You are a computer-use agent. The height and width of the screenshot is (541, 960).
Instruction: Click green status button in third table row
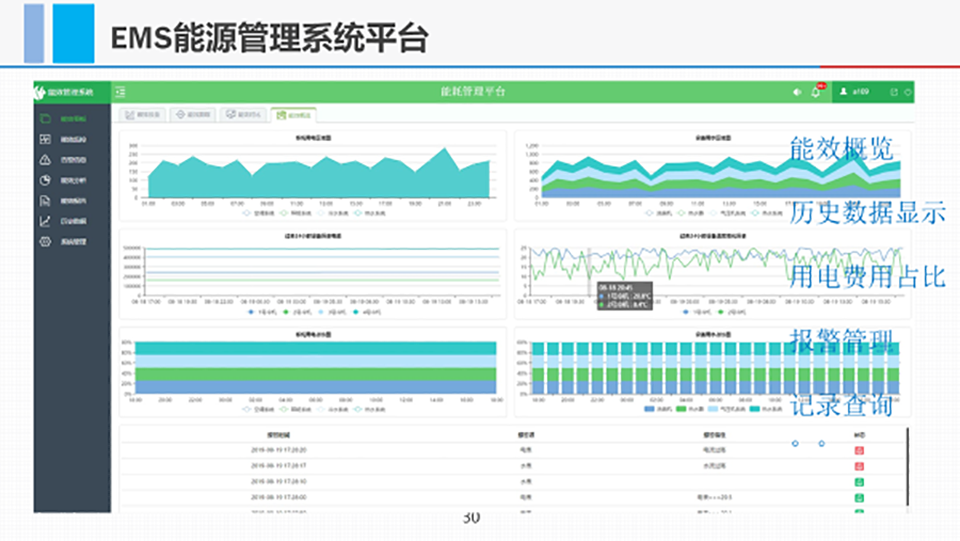(859, 482)
